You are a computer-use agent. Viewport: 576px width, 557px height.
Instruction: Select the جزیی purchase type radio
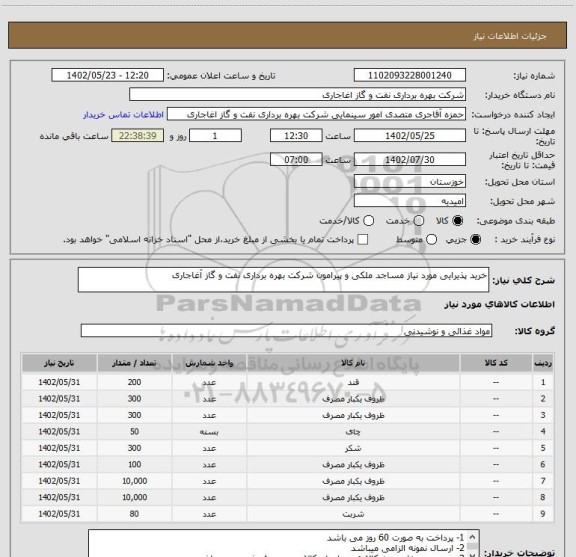tap(476, 240)
